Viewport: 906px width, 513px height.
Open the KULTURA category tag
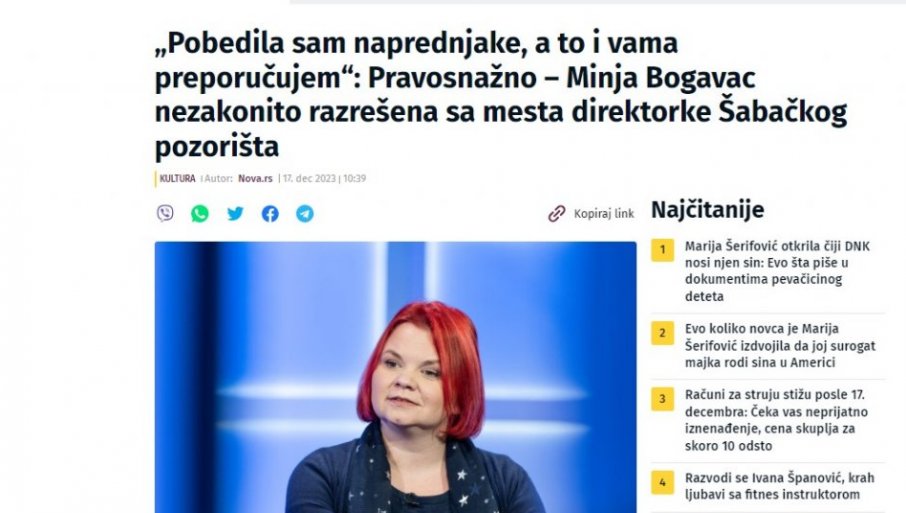point(177,179)
